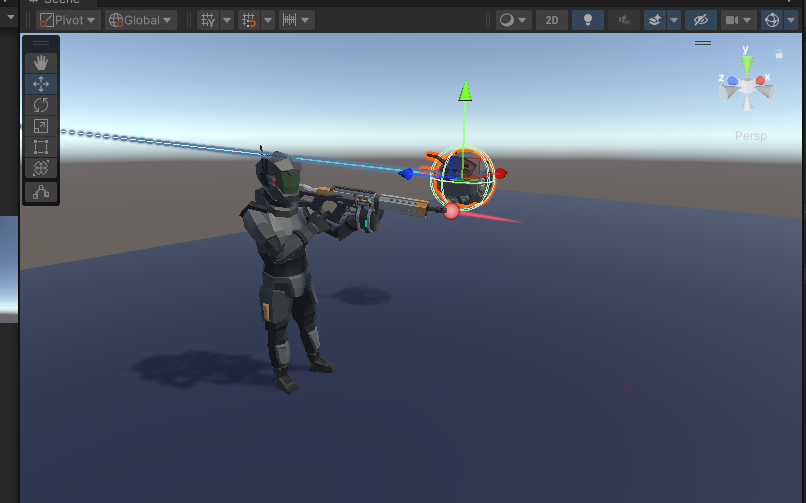This screenshot has width=806, height=503.
Task: Toggle the orientation gizmo rotation lock
Action: coord(779,53)
